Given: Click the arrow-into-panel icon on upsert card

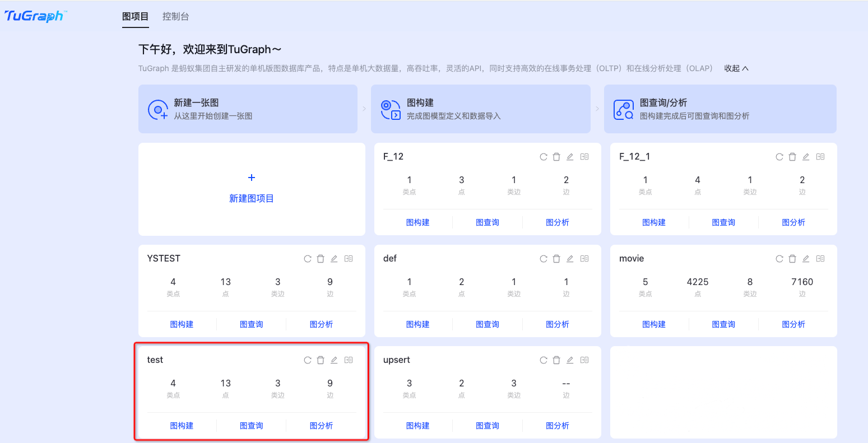Looking at the screenshot, I should [584, 360].
